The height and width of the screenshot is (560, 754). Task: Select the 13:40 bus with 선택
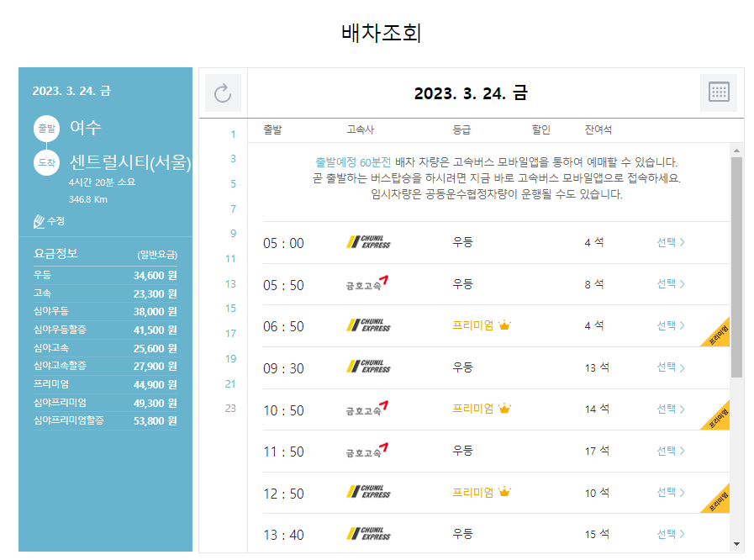(x=670, y=534)
